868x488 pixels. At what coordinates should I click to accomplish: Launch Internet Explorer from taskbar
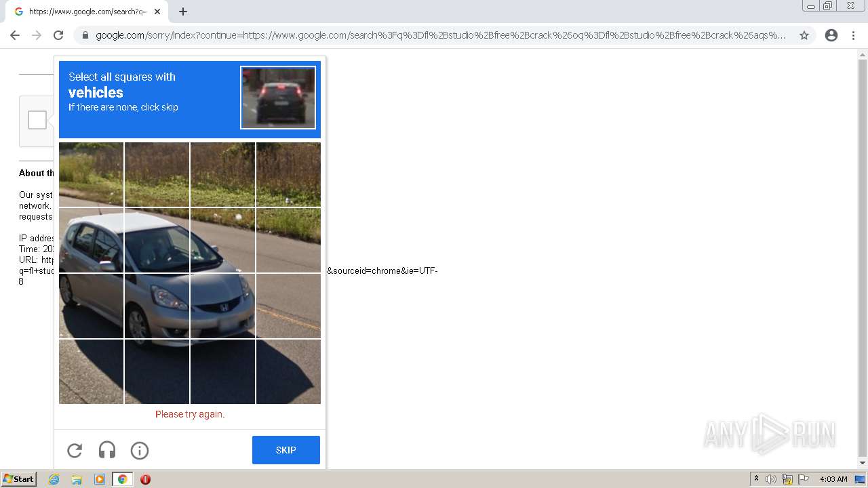tap(54, 479)
